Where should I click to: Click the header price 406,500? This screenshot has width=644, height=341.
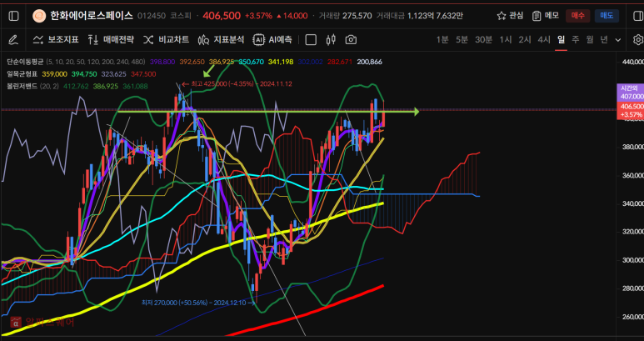pyautogui.click(x=222, y=16)
